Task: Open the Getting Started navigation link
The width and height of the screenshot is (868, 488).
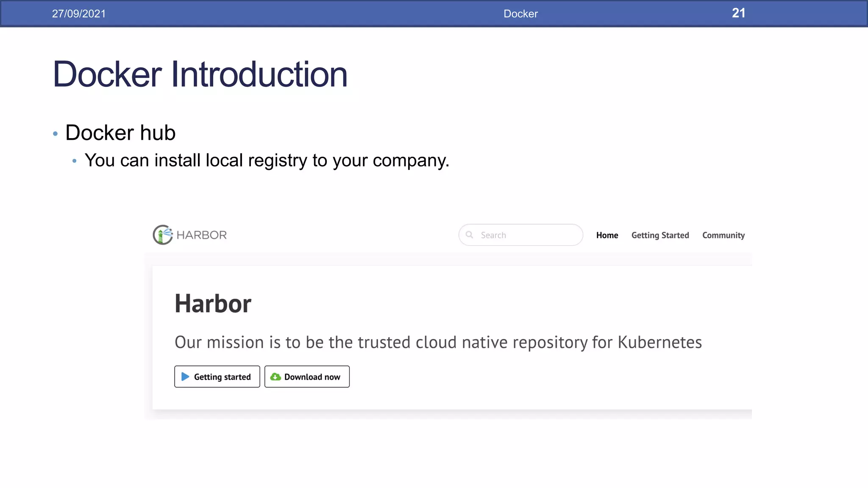Action: [x=660, y=235]
